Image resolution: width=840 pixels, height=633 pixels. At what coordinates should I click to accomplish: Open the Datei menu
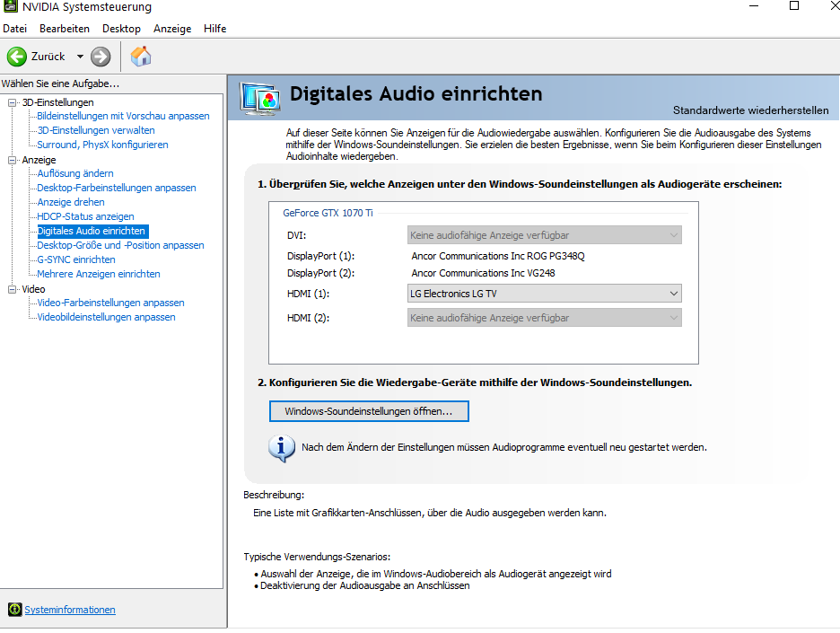click(15, 29)
